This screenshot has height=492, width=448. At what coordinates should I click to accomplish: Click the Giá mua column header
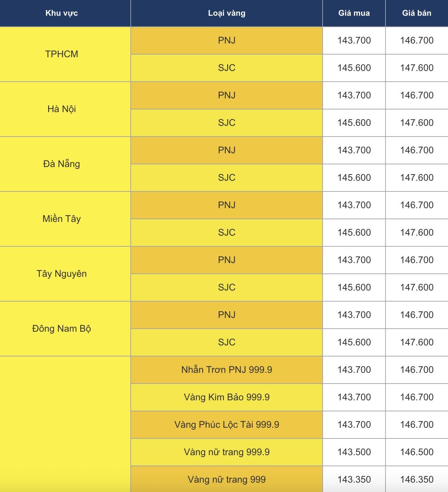[354, 13]
